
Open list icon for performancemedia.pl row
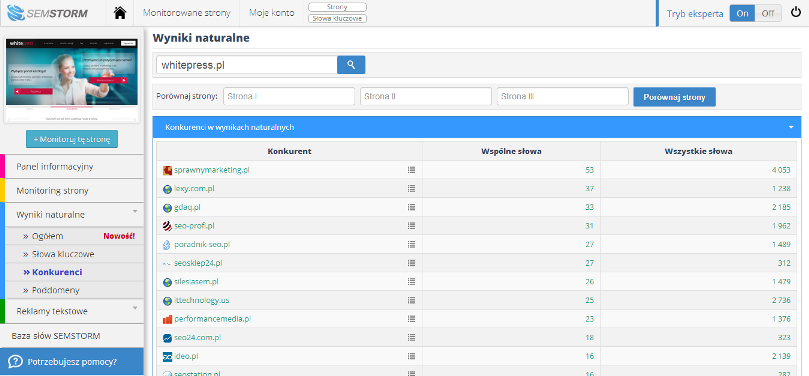coord(411,319)
